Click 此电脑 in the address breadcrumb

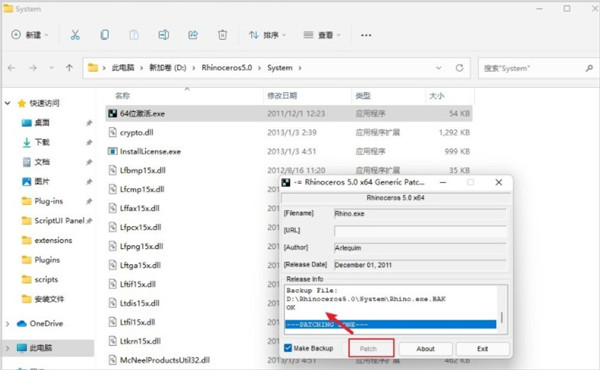(x=123, y=68)
